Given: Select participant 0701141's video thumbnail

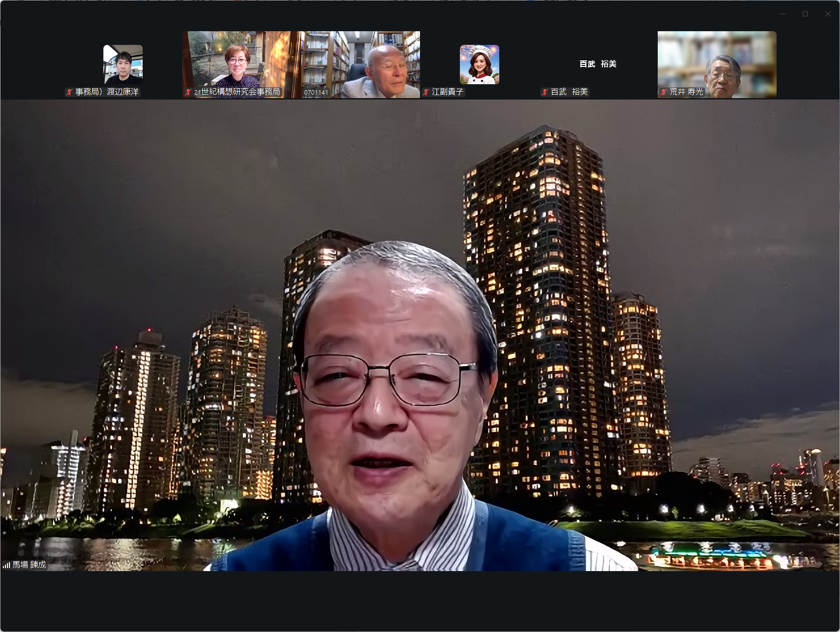Looking at the screenshot, I should click(361, 59).
